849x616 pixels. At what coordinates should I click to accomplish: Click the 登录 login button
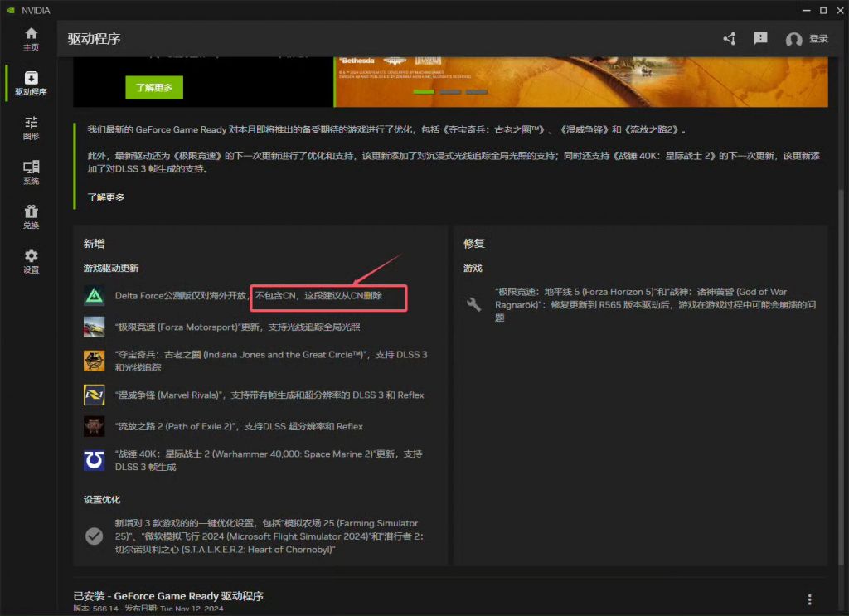819,38
